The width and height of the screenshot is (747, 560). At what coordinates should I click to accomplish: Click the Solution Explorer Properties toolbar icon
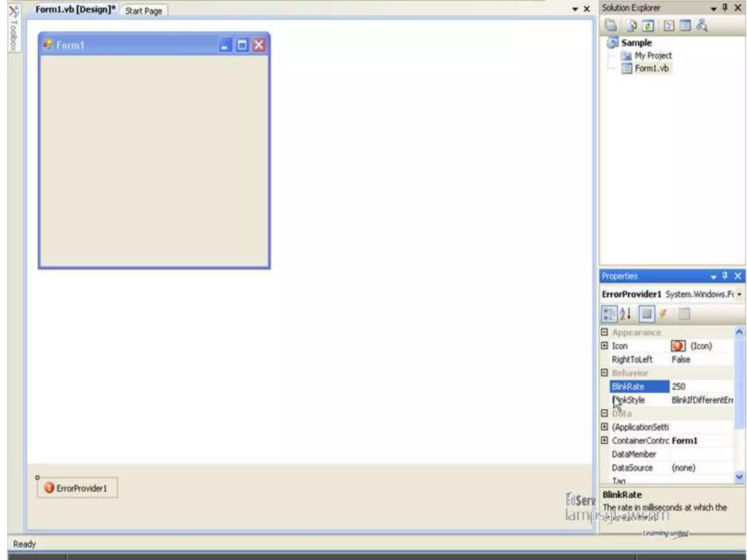coord(611,26)
